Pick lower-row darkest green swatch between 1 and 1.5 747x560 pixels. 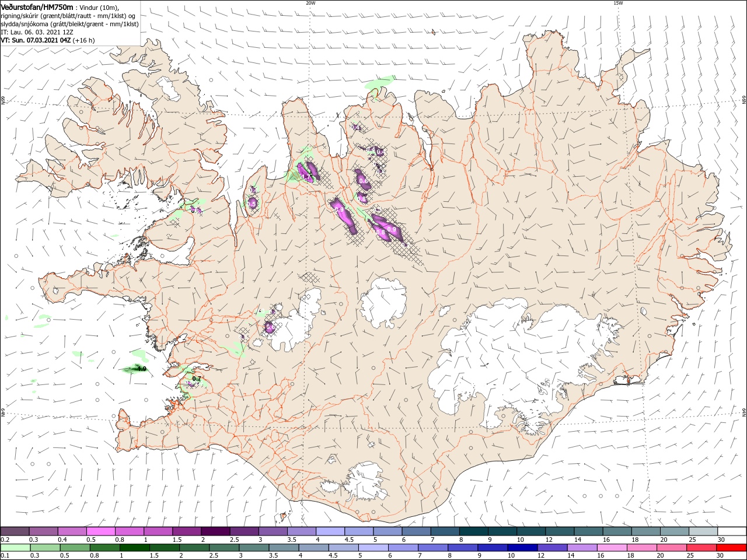tap(135, 548)
